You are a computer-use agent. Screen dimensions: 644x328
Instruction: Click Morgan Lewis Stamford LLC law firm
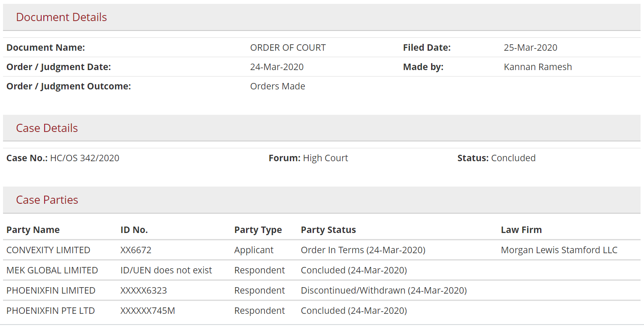pyautogui.click(x=559, y=250)
